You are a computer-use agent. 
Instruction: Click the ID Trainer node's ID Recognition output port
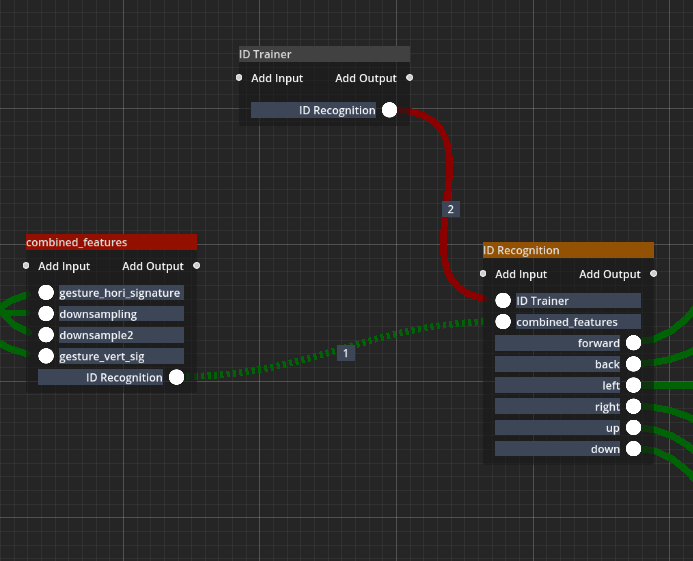[x=389, y=110]
